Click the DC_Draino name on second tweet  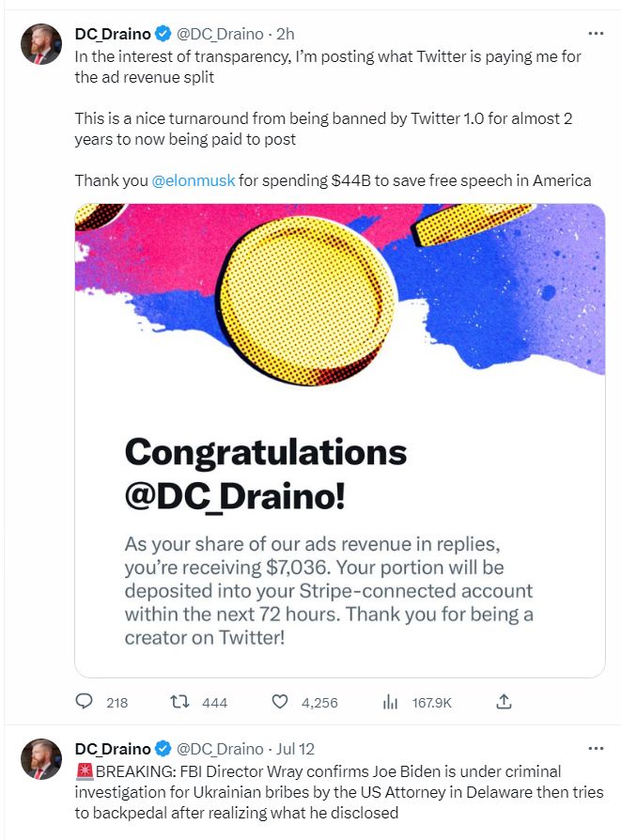[x=113, y=749]
